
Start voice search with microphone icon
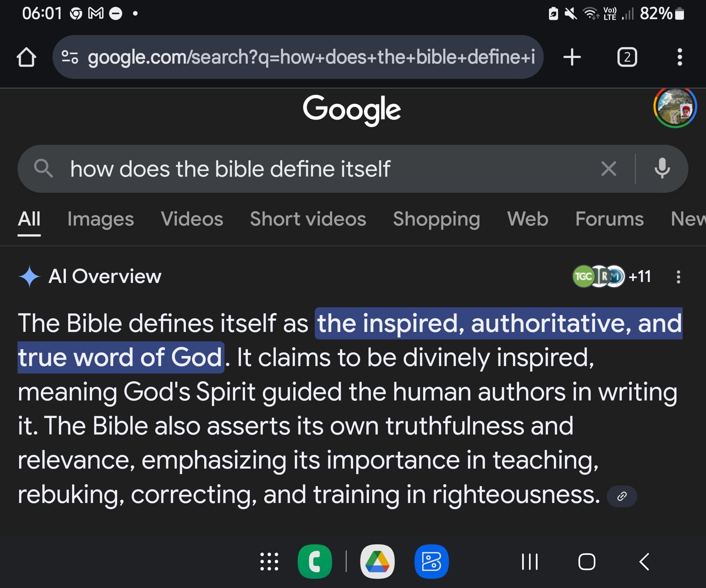pos(662,169)
